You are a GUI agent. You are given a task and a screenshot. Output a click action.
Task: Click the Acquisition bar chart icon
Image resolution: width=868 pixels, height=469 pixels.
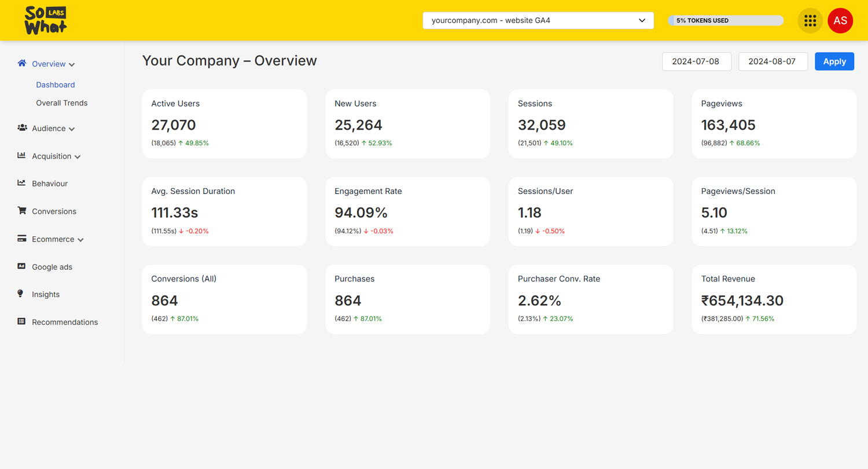tap(21, 155)
